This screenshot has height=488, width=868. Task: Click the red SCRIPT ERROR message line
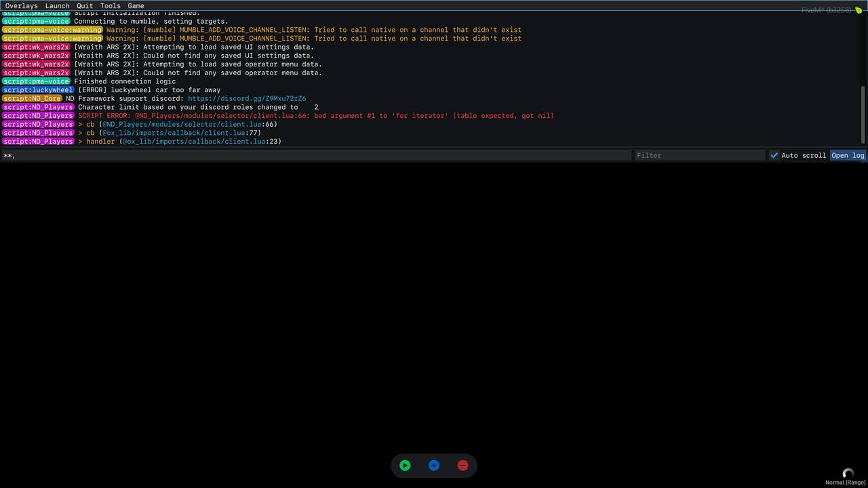coord(315,116)
